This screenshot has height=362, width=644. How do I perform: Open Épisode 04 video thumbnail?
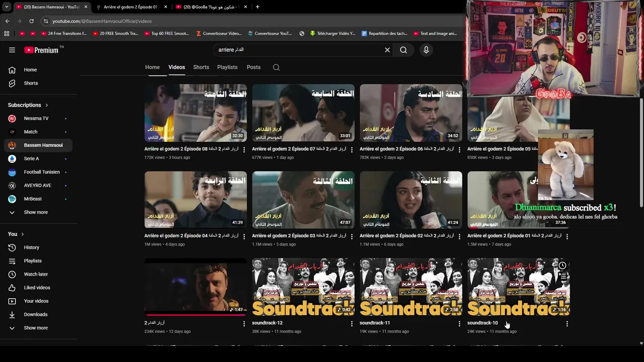196,200
